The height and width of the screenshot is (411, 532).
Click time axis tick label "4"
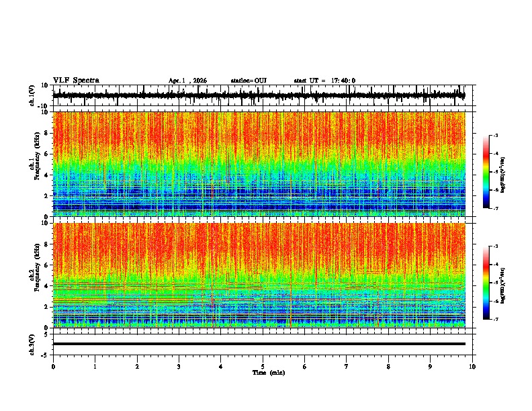tap(221, 367)
